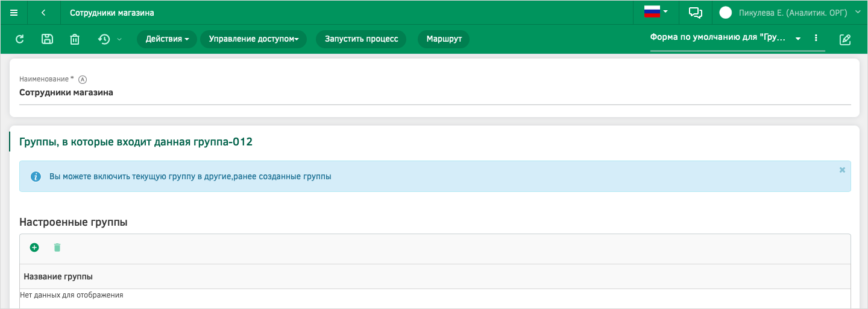Click the table's delete trash icon
This screenshot has width=868, height=309.
coord(57,247)
